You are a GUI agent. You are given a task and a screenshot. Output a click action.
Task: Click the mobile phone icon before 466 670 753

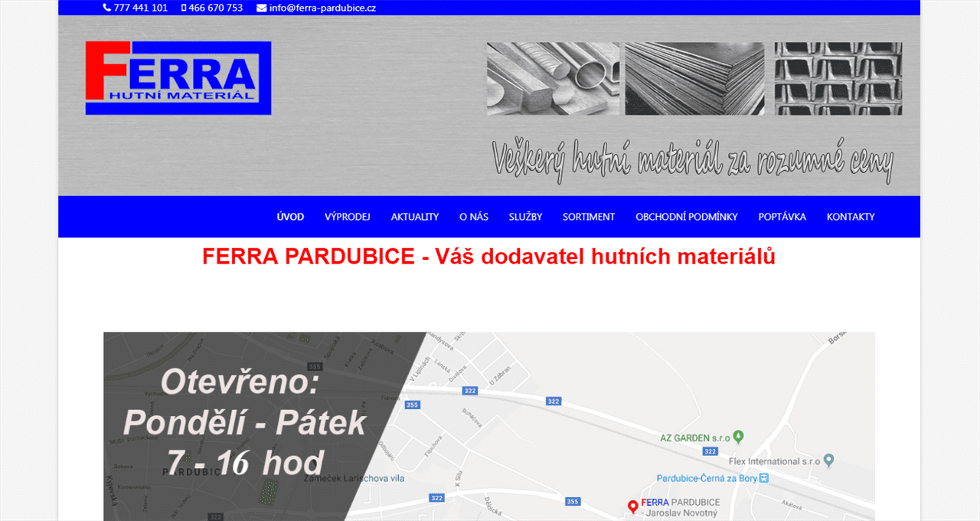(184, 8)
